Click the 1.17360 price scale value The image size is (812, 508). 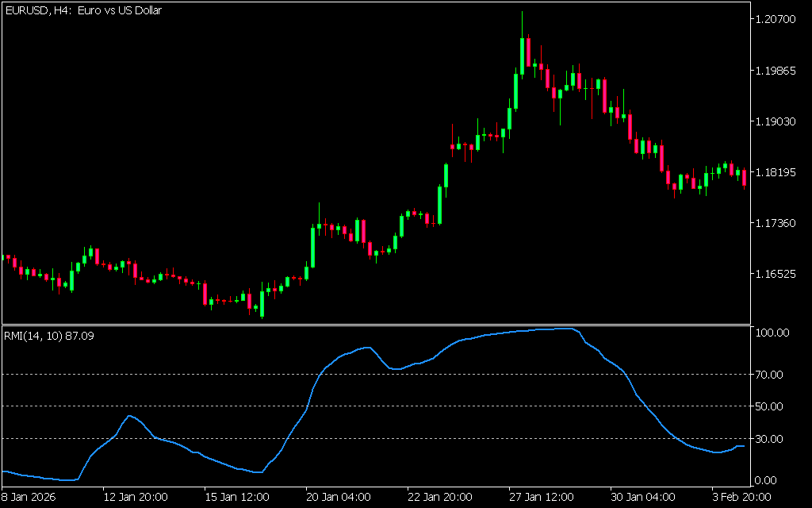776,223
